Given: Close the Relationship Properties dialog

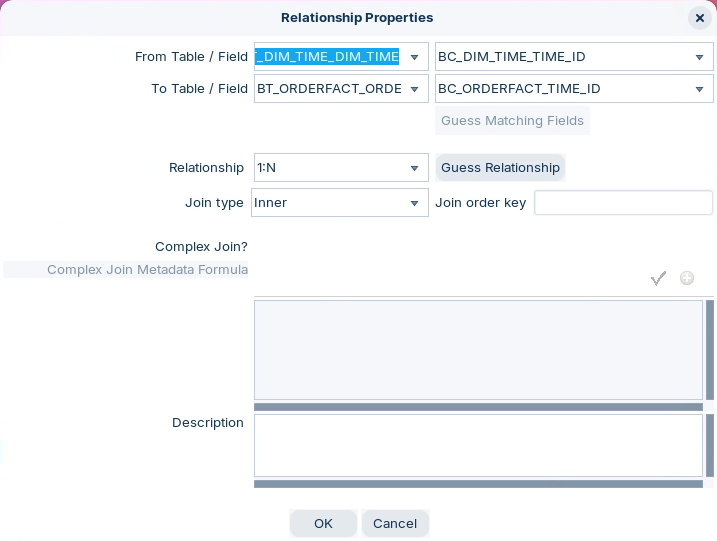Looking at the screenshot, I should [700, 18].
